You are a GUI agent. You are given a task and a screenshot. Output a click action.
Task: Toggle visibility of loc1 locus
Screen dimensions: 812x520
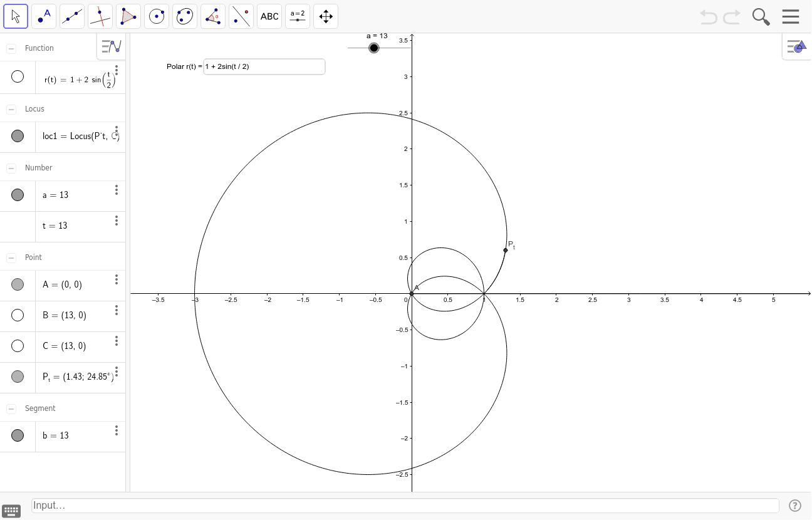click(18, 136)
